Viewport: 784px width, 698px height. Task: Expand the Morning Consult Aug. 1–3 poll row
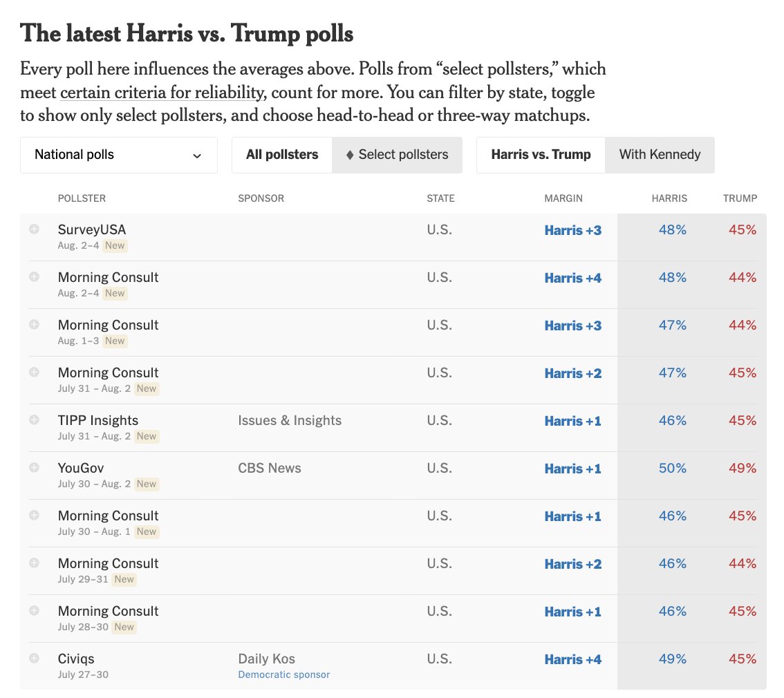pos(34,324)
